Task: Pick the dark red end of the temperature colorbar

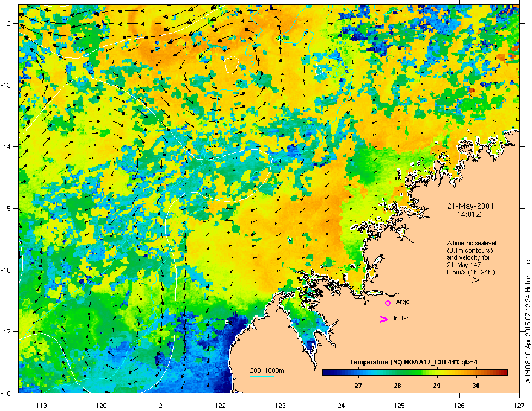Action: click(x=504, y=373)
